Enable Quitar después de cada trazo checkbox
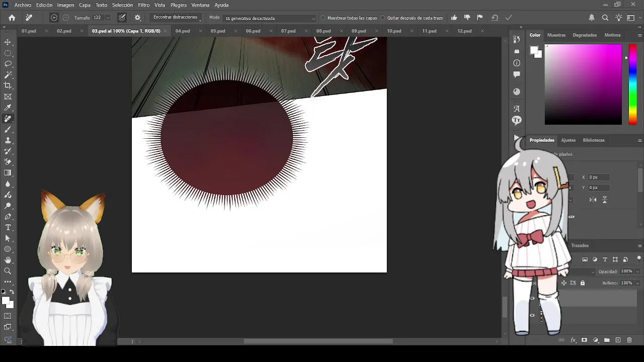 (x=383, y=18)
